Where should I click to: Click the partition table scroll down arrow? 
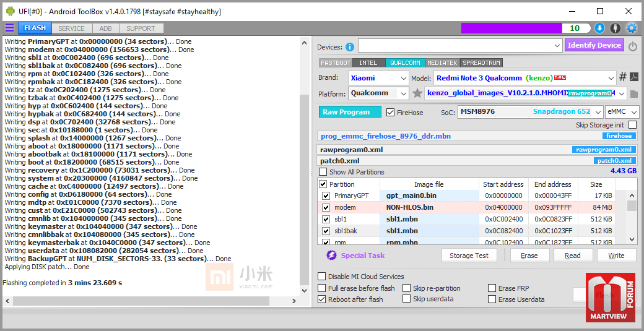[x=632, y=239]
